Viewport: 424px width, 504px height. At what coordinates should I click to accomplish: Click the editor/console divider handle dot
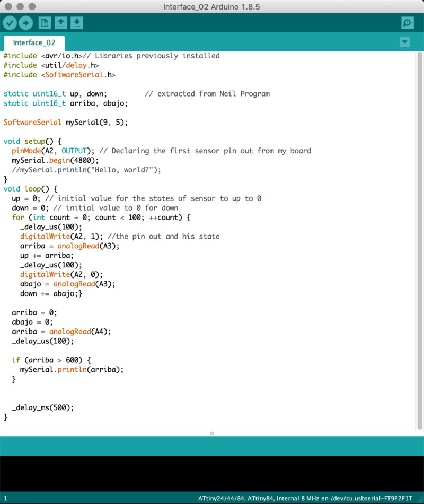coord(212,433)
